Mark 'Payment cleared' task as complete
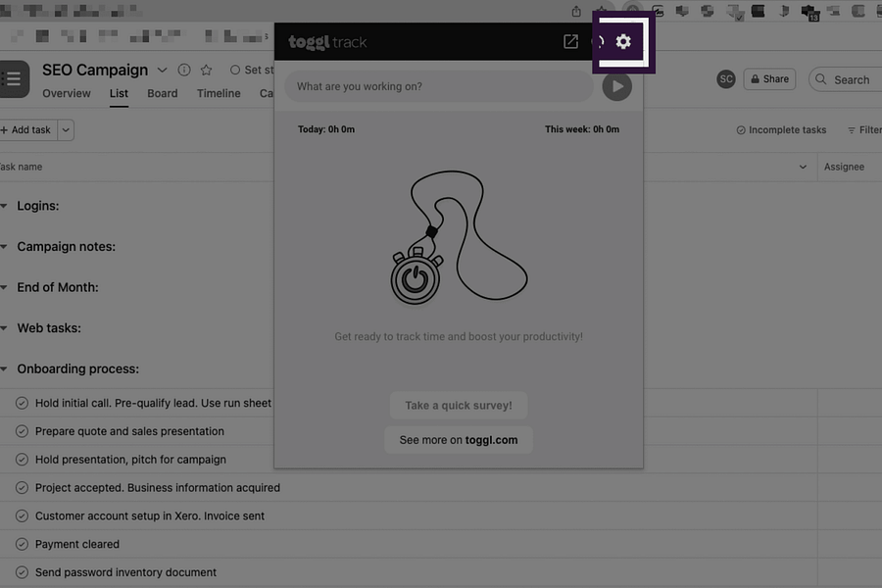Screen dimensions: 882x588 22,544
